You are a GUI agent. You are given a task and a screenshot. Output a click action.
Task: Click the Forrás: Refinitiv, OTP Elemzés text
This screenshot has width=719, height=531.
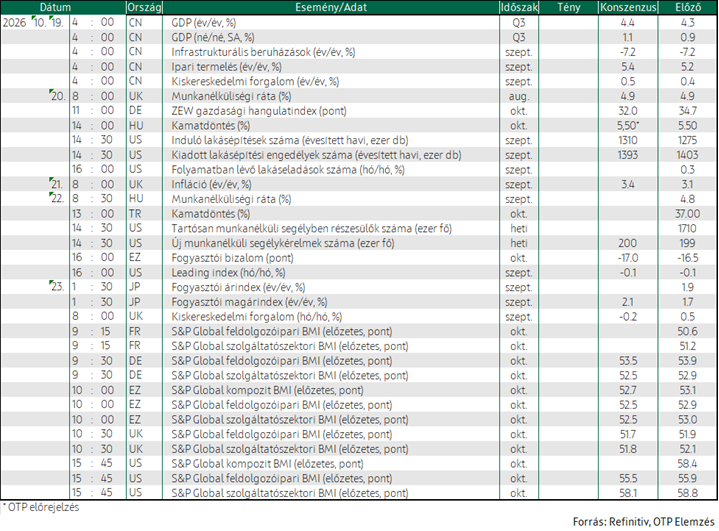click(644, 521)
